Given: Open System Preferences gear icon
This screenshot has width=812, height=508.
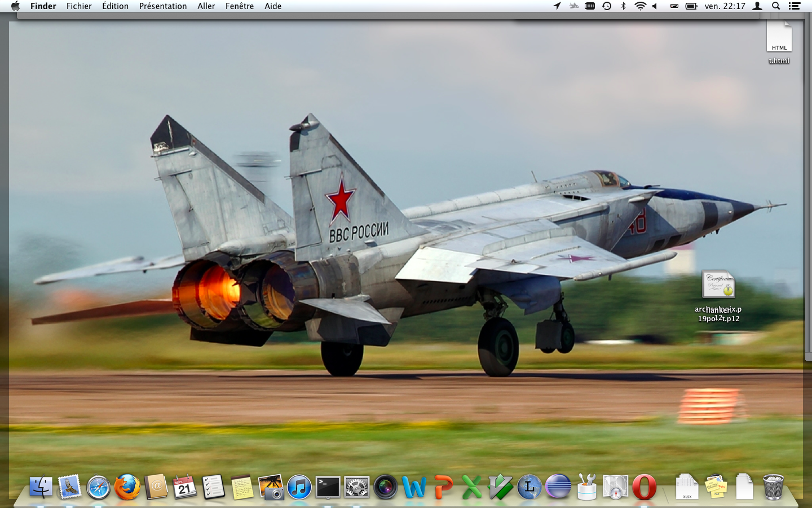Looking at the screenshot, I should coord(356,487).
